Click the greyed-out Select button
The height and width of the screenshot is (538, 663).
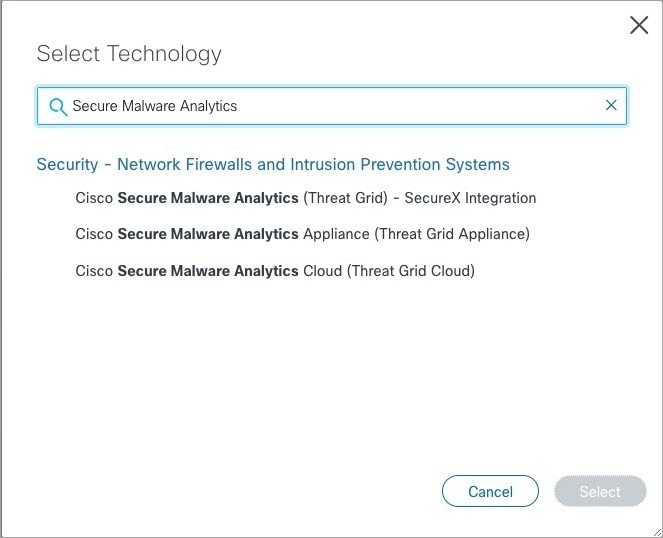point(600,491)
